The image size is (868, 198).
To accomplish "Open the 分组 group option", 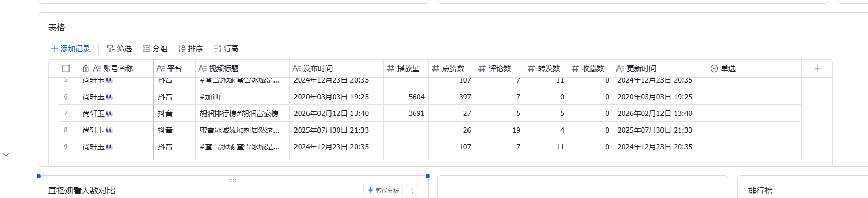I will pyautogui.click(x=155, y=49).
